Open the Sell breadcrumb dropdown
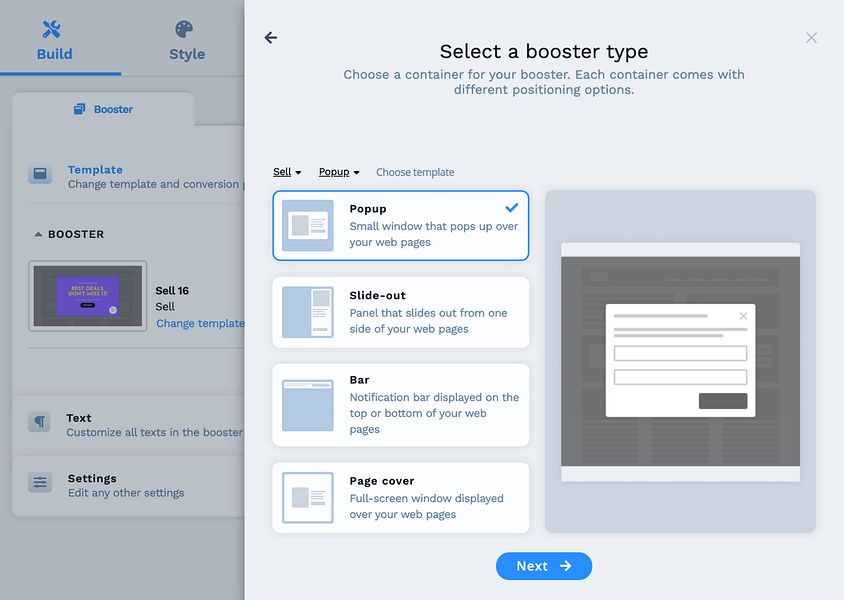Viewport: 844px width, 600px height. [x=287, y=172]
